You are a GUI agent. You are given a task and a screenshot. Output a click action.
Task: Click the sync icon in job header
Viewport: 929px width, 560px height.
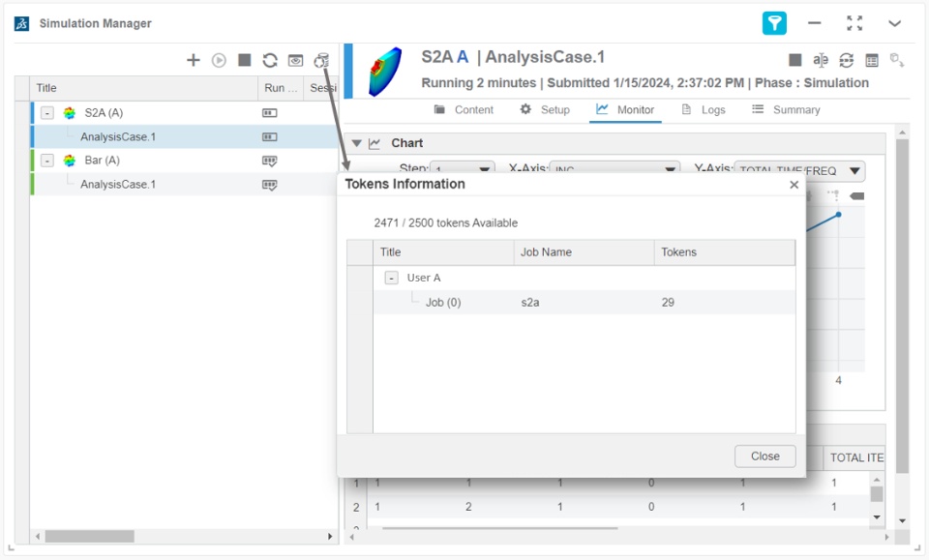[846, 60]
